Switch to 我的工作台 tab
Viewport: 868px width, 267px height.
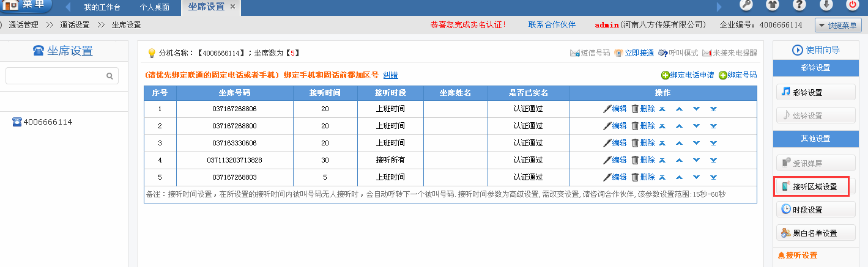click(102, 8)
